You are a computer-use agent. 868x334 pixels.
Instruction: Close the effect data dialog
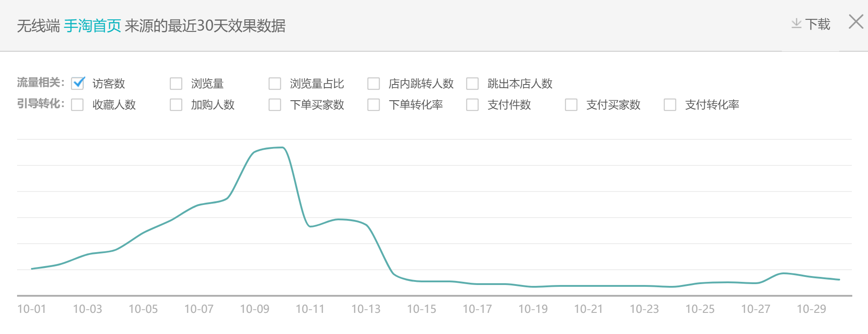856,22
